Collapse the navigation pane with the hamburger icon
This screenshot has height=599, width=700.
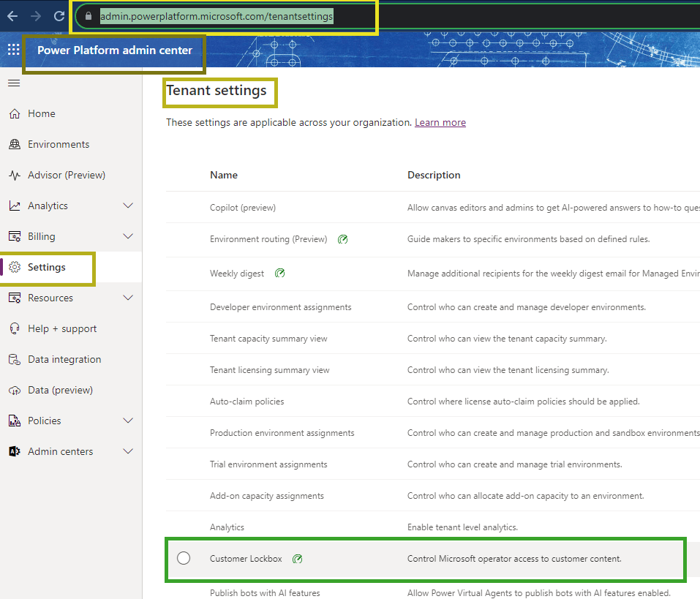(x=13, y=82)
